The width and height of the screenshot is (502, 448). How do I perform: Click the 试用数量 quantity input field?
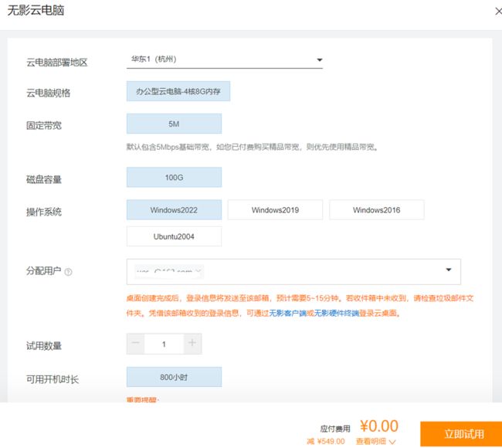164,344
